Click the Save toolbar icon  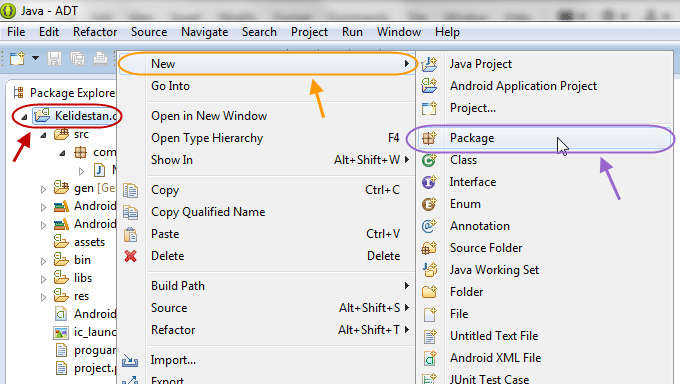(x=54, y=59)
